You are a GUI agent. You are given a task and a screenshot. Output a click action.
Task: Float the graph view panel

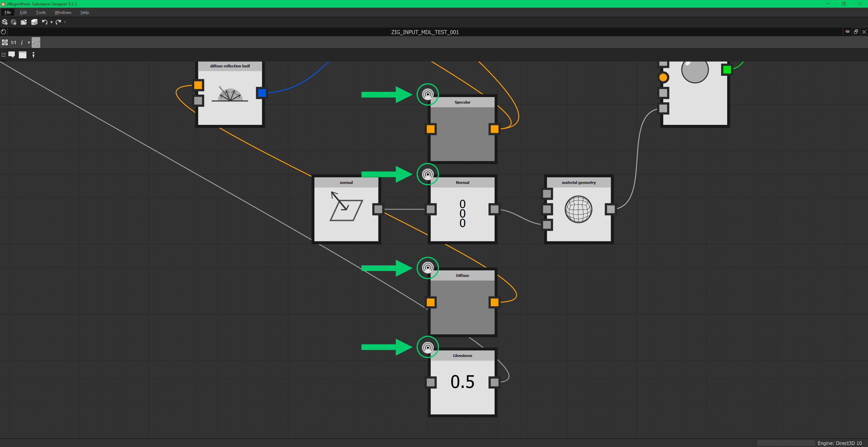coord(856,32)
